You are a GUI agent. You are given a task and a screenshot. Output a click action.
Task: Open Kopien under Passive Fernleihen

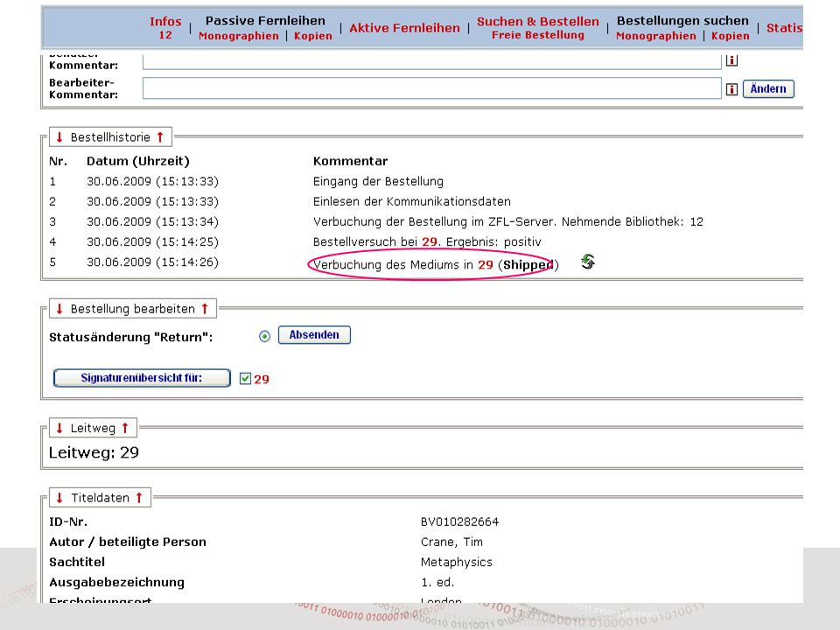[x=313, y=36]
